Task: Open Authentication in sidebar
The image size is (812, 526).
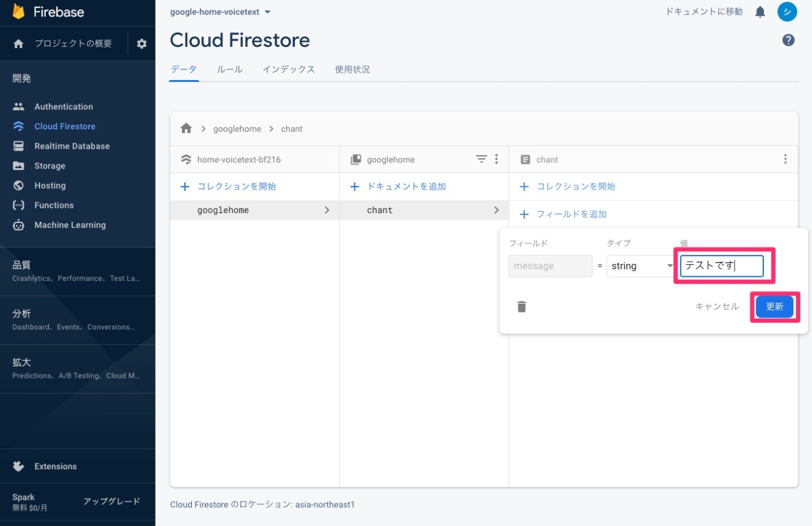Action: coord(63,107)
